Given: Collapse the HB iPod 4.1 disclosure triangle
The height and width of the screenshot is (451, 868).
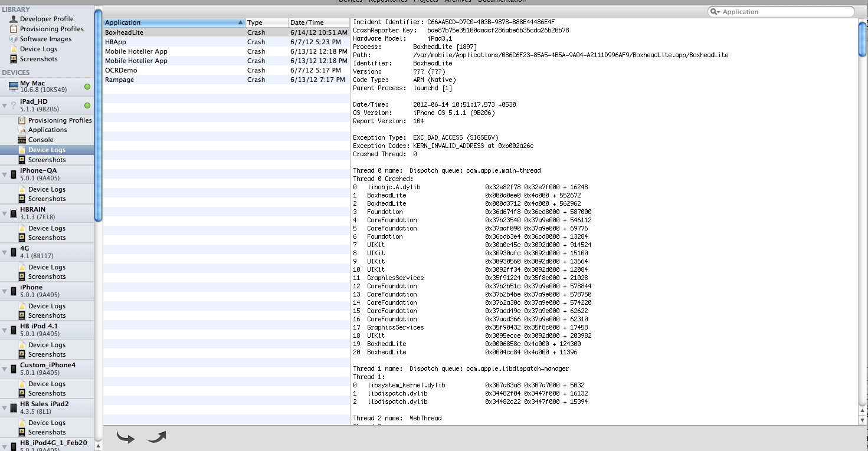Looking at the screenshot, I should click(x=5, y=330).
